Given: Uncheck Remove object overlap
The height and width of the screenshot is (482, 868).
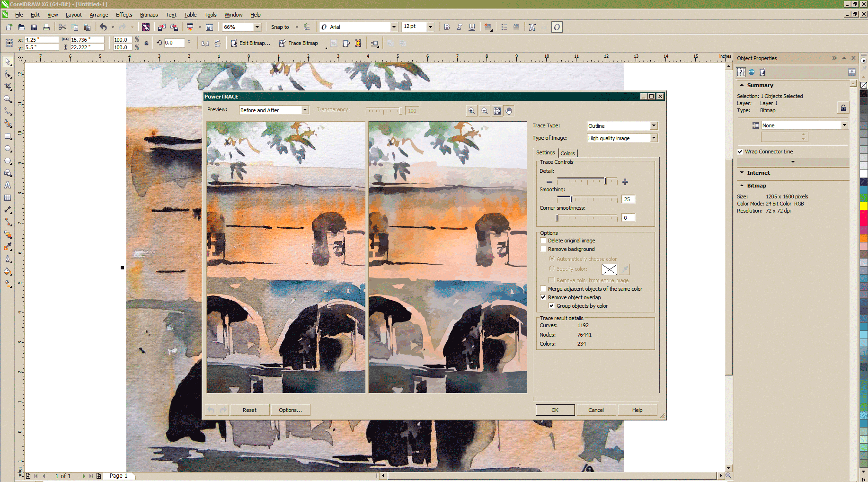Looking at the screenshot, I should [543, 297].
